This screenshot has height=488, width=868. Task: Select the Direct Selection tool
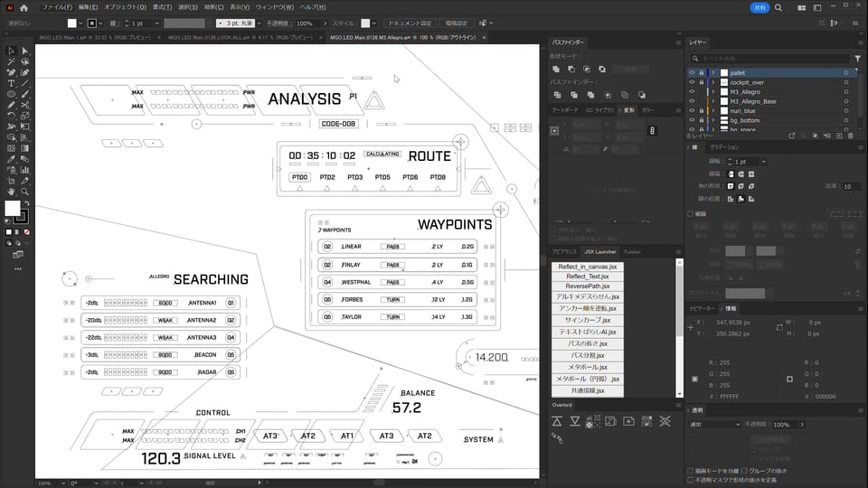coord(24,51)
